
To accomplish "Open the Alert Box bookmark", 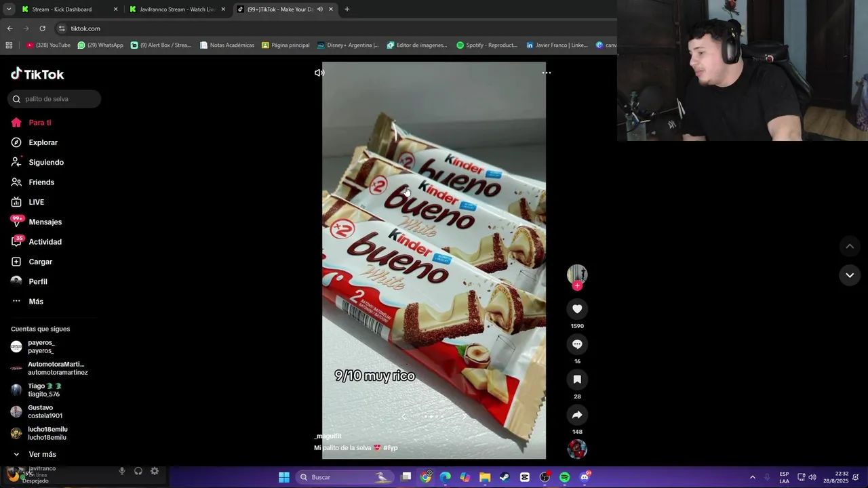I will (x=161, y=45).
